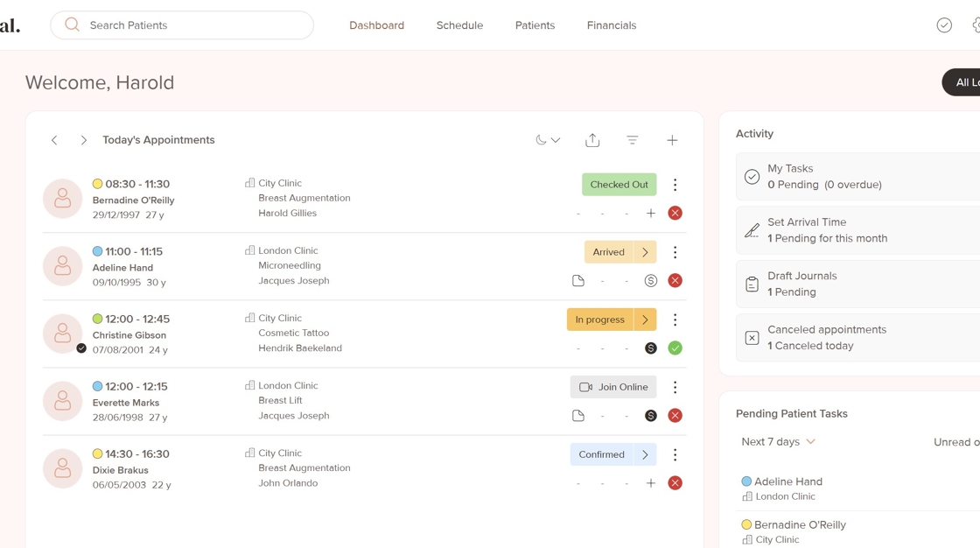
Task: Click patient name Everette Marks
Action: [x=126, y=403]
